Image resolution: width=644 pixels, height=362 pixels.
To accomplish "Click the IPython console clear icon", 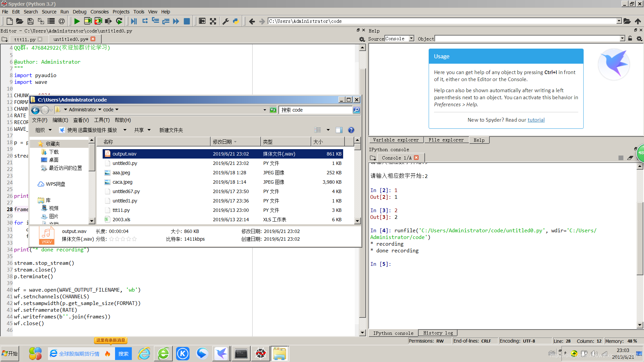I will 631,158.
